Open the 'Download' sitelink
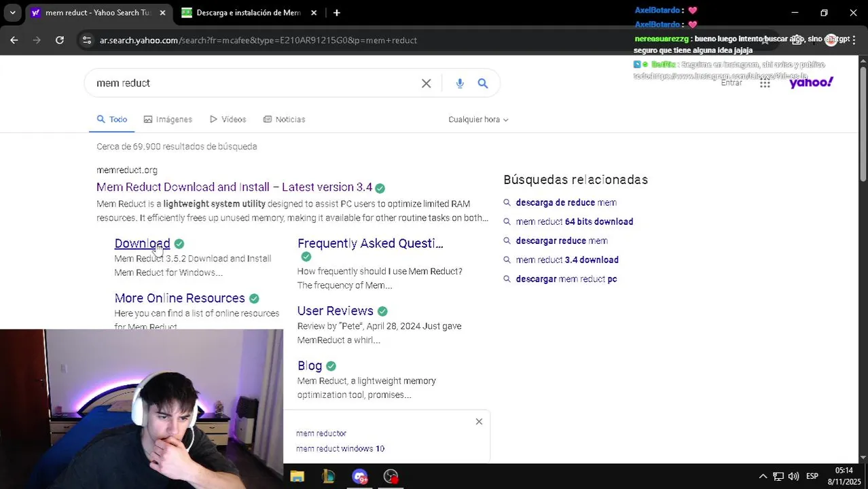This screenshot has height=489, width=868. pyautogui.click(x=142, y=244)
